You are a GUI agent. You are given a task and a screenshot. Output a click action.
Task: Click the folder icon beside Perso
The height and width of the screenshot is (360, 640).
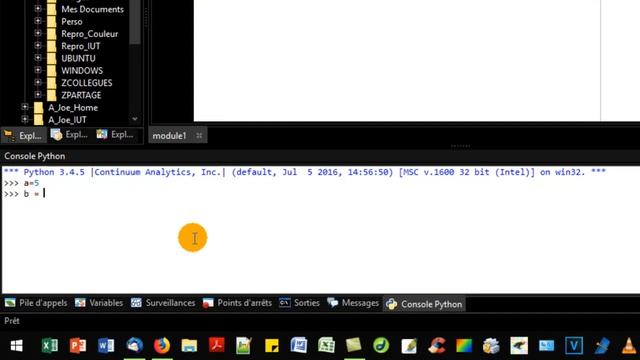(51, 21)
